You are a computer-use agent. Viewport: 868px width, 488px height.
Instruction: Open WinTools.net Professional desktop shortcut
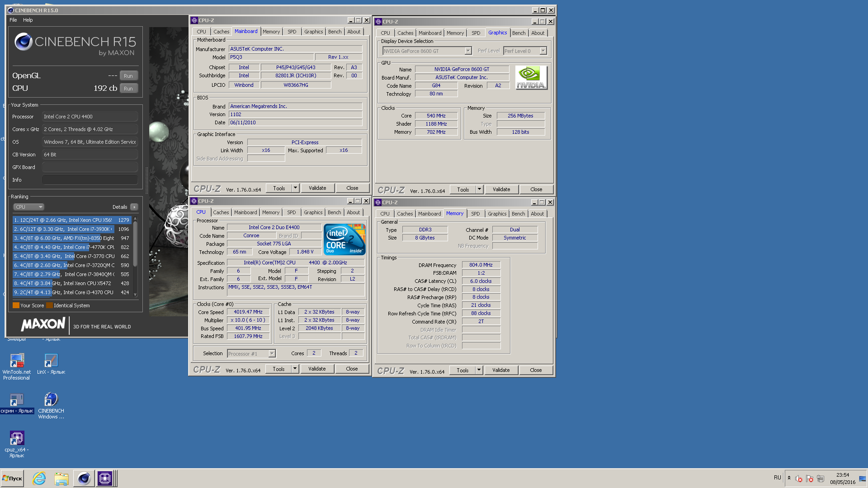point(17,366)
